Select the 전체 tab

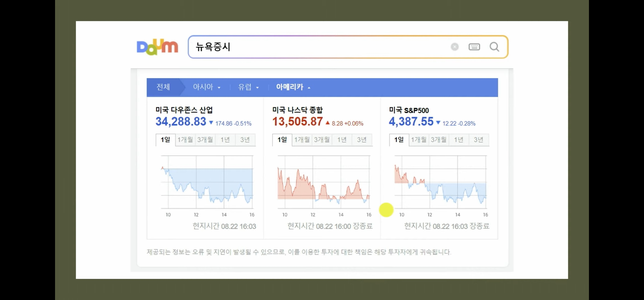[x=163, y=87]
